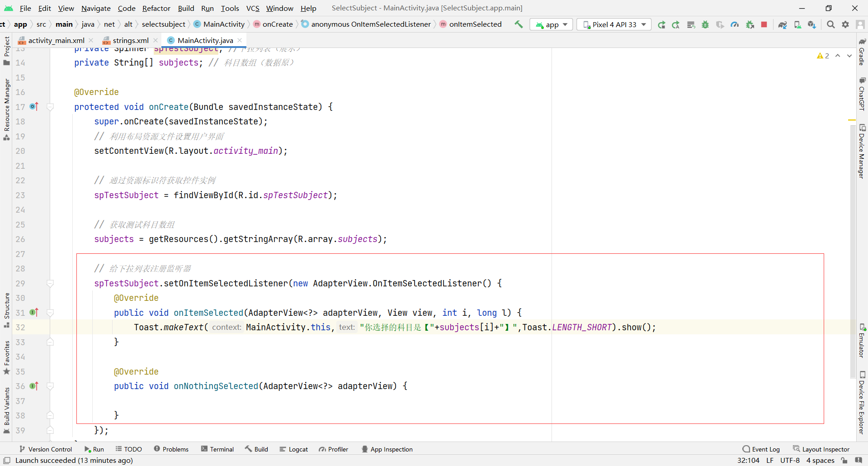
Task: Click the Make Project hammer icon
Action: (519, 24)
